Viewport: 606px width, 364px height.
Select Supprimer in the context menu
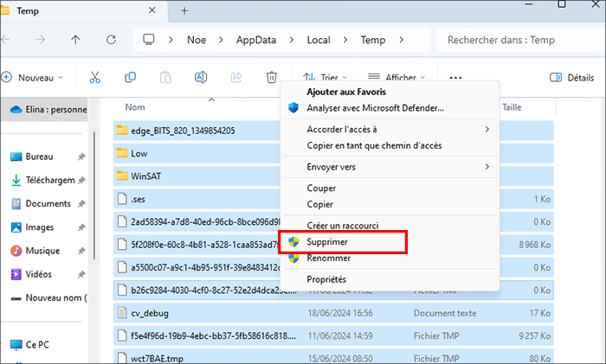click(x=327, y=242)
